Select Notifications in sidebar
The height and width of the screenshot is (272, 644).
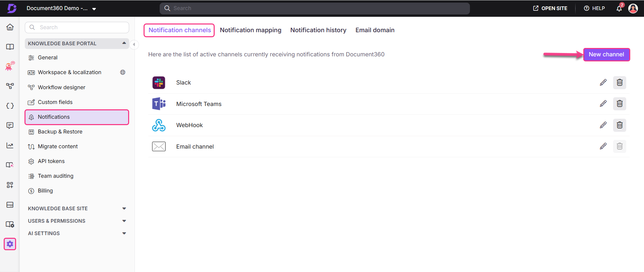[x=77, y=117]
